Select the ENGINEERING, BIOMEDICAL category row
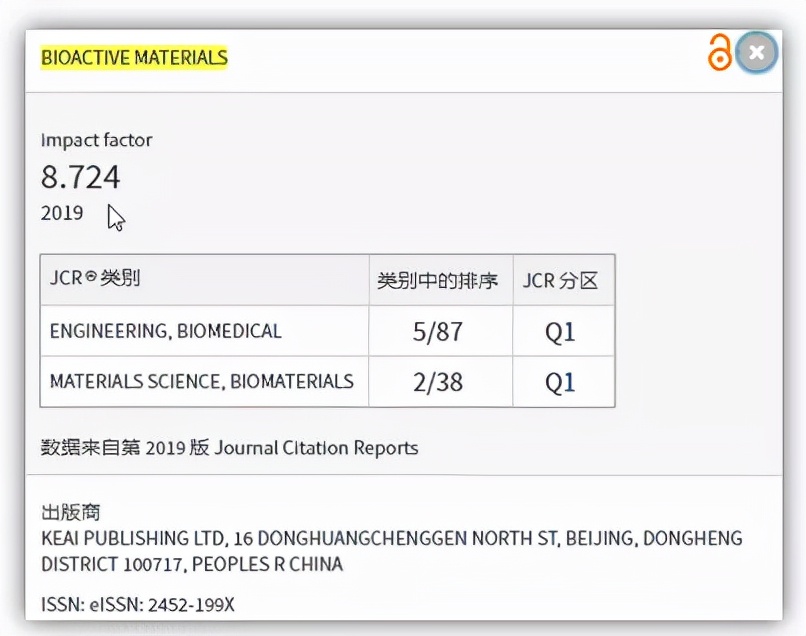Viewport: 806px width, 636px height. (166, 331)
